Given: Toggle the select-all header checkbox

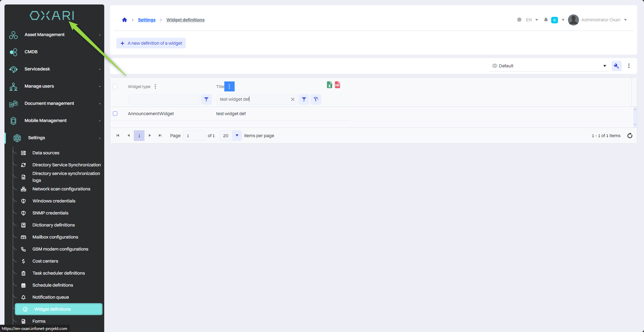Looking at the screenshot, I should point(115,87).
